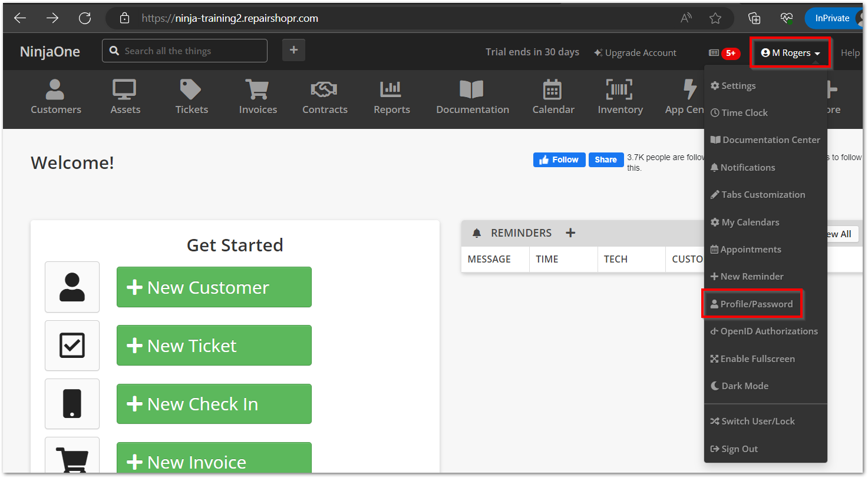
Task: Go to Tickets tag icon
Action: pos(192,91)
